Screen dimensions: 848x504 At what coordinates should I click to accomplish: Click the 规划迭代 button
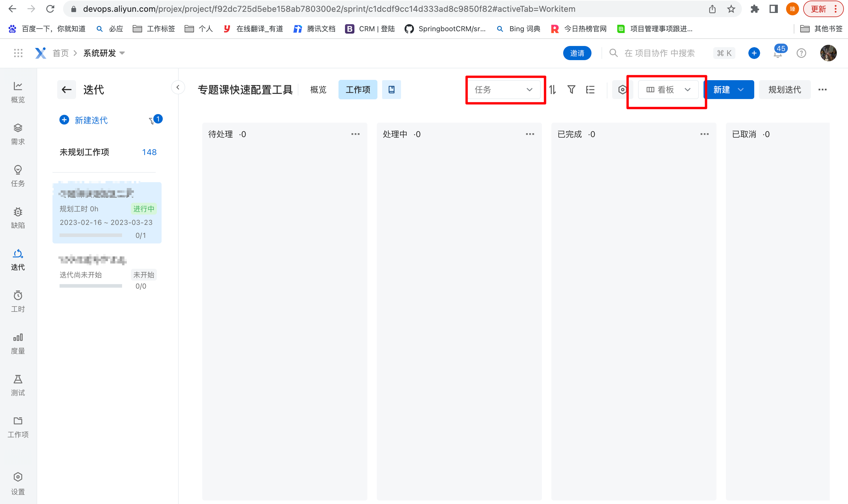click(x=785, y=90)
